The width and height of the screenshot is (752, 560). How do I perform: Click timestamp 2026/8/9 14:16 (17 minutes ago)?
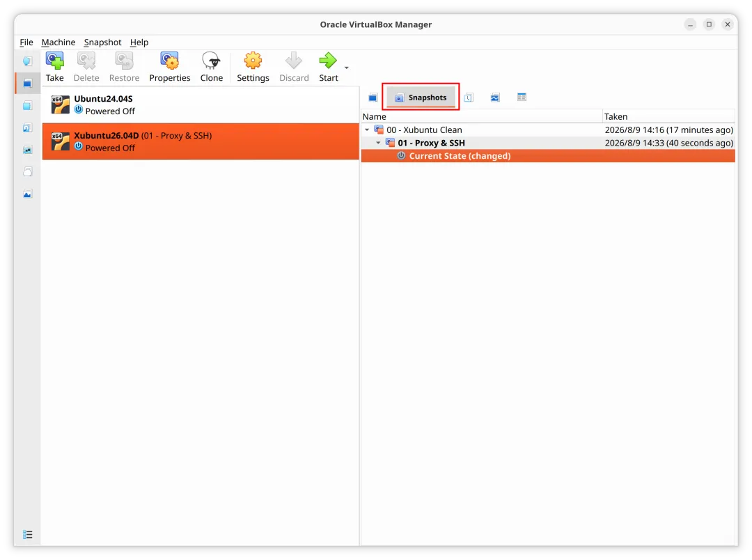(x=668, y=130)
